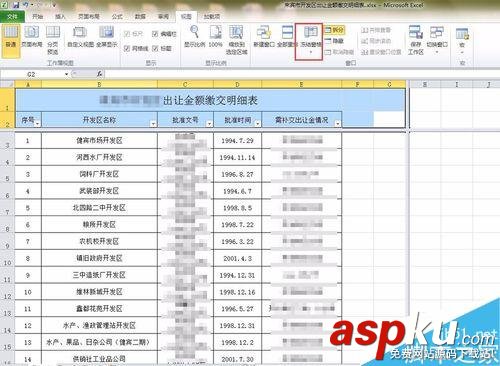Select column B header
Screen dimensions: 500x366
[x=99, y=85]
